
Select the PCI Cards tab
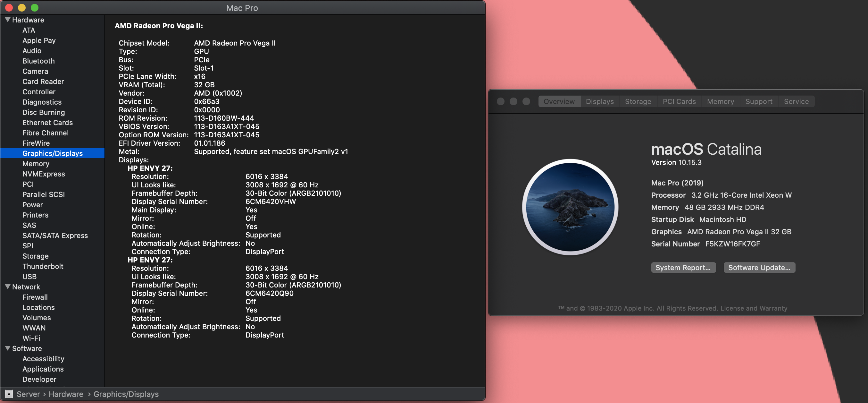pyautogui.click(x=679, y=101)
